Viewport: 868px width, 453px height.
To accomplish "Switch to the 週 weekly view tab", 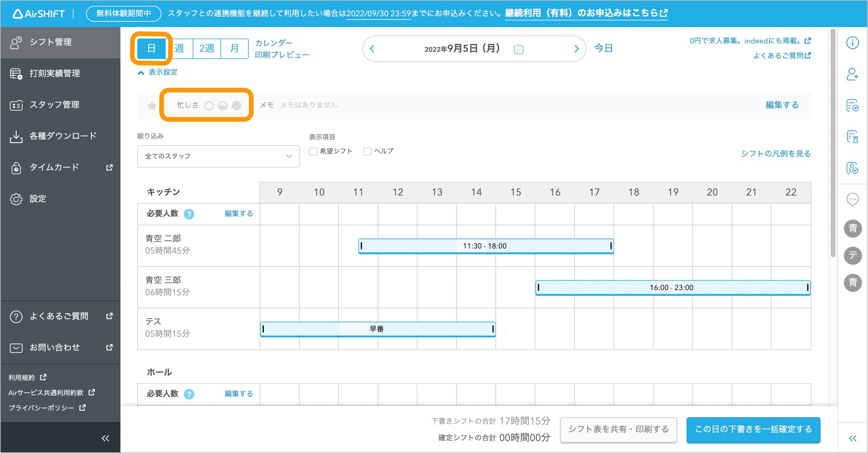I will tap(179, 48).
